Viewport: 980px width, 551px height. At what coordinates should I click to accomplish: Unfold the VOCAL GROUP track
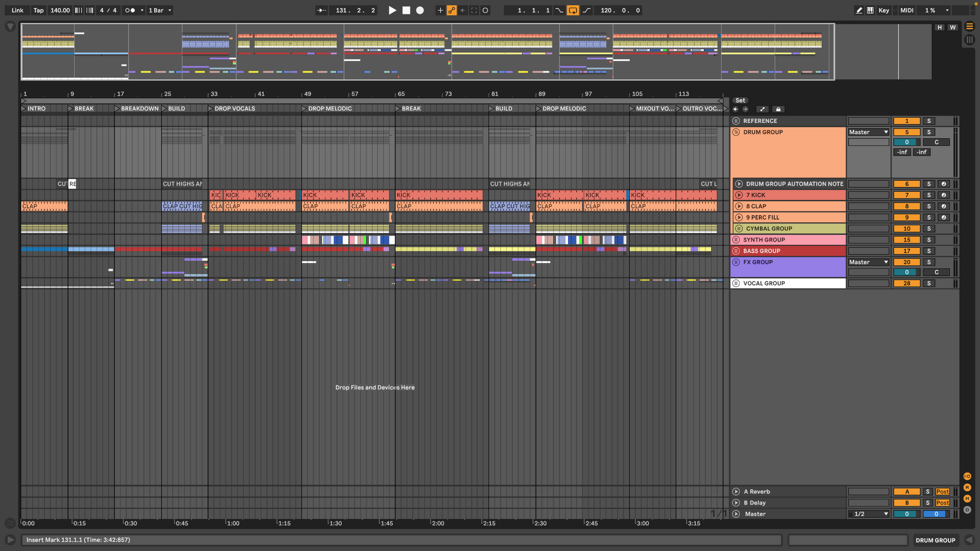(736, 283)
